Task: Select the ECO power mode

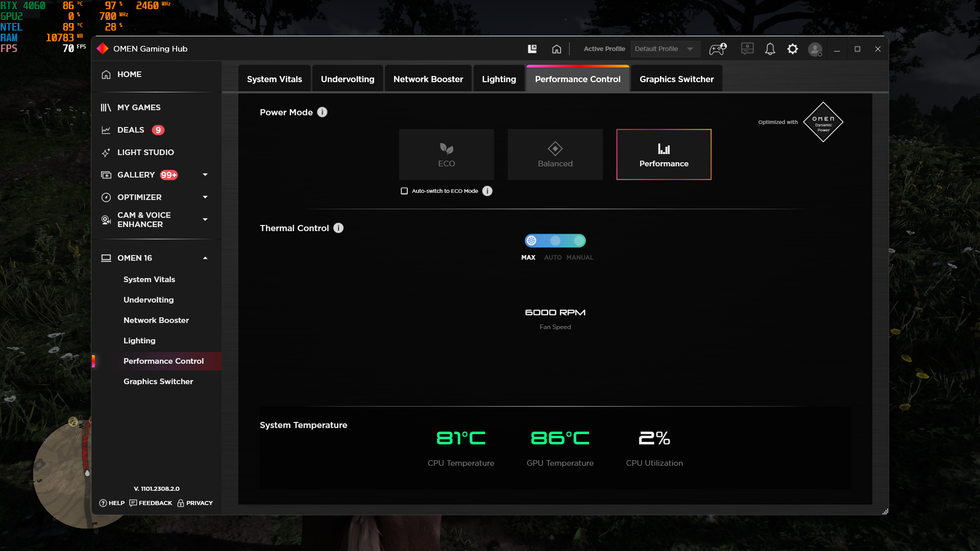Action: pyautogui.click(x=447, y=155)
